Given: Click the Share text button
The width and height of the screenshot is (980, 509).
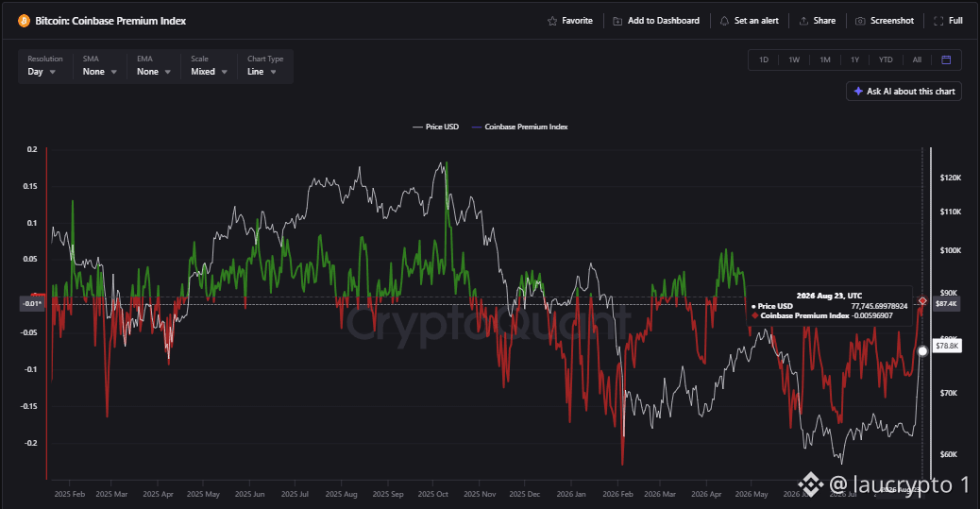Looking at the screenshot, I should pos(824,21).
